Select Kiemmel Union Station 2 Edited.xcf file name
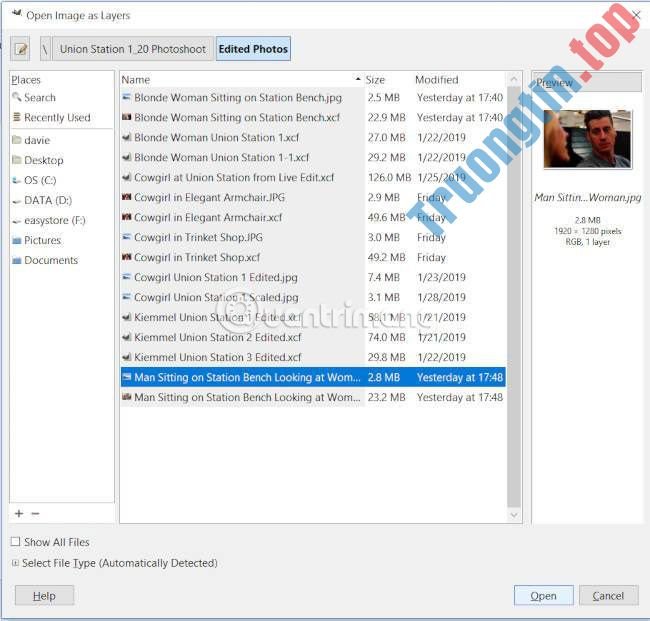The height and width of the screenshot is (621, 650). click(x=218, y=337)
